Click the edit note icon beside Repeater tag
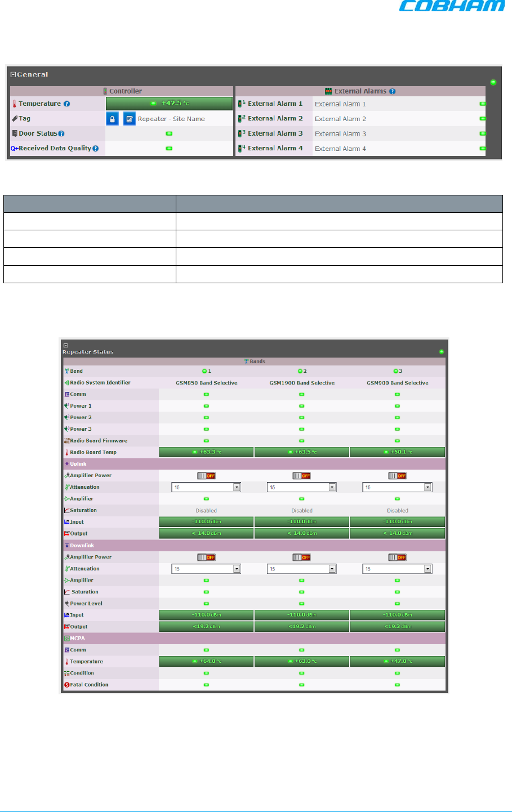Image resolution: width=512 pixels, height=812 pixels. point(130,119)
